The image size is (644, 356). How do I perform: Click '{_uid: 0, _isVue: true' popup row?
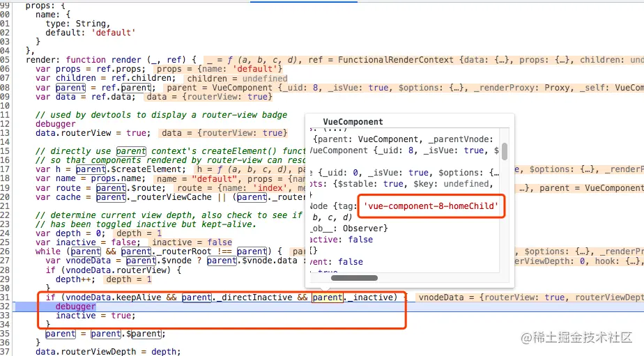tap(404, 173)
